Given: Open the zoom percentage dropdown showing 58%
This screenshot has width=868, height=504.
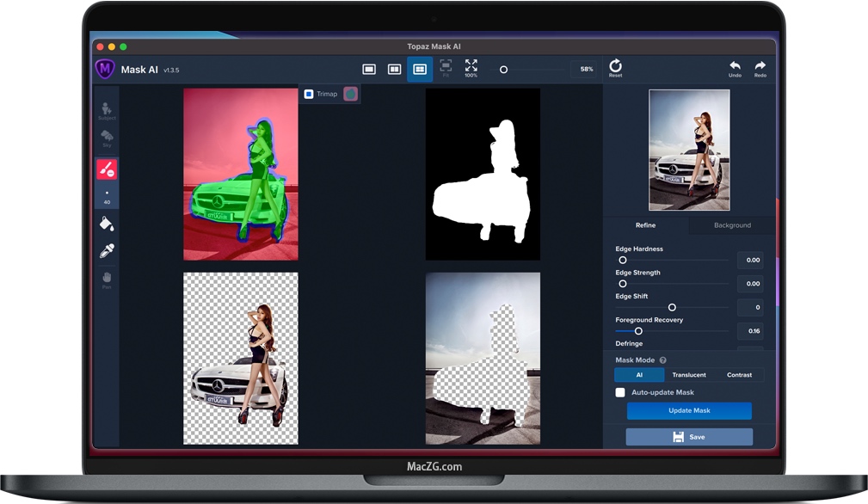Looking at the screenshot, I should pos(585,69).
